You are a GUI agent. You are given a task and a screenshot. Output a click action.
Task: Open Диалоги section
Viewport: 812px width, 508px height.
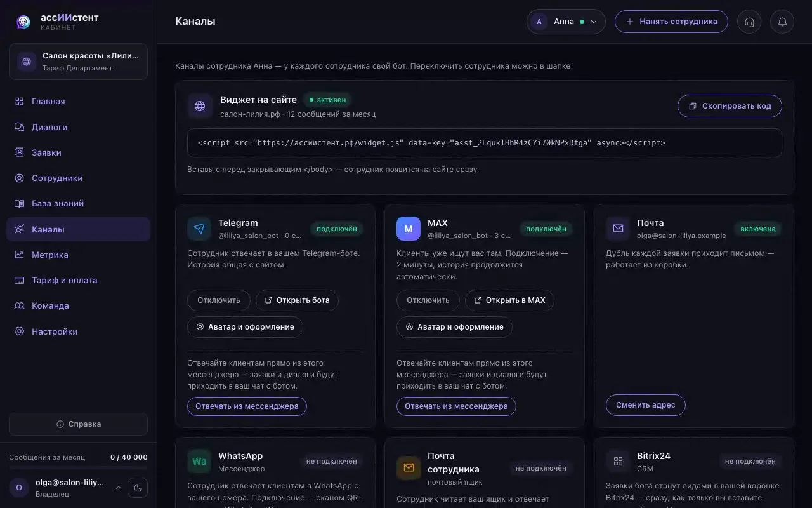[x=78, y=127]
